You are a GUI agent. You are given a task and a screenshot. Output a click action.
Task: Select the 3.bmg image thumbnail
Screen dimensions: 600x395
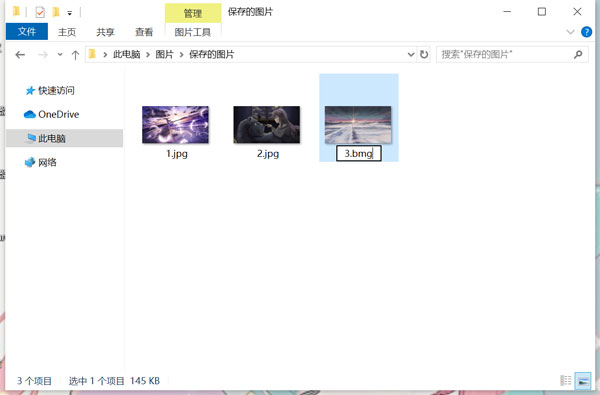pyautogui.click(x=358, y=125)
